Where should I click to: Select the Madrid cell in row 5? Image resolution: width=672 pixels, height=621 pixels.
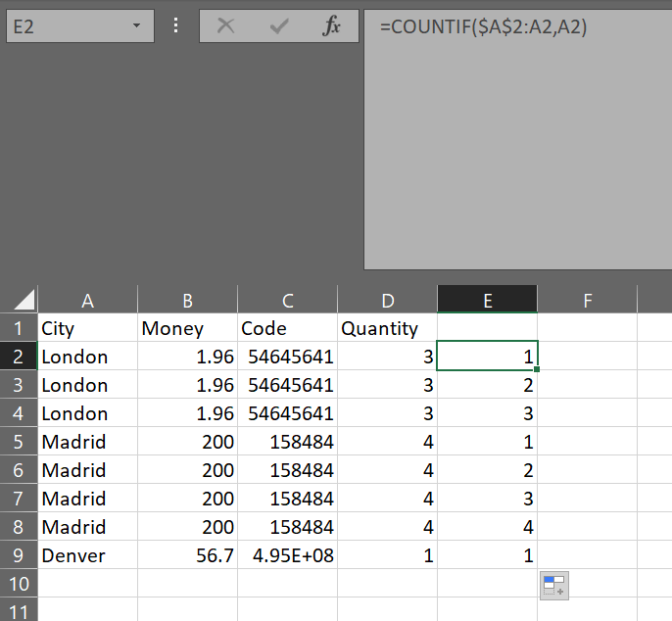click(88, 441)
